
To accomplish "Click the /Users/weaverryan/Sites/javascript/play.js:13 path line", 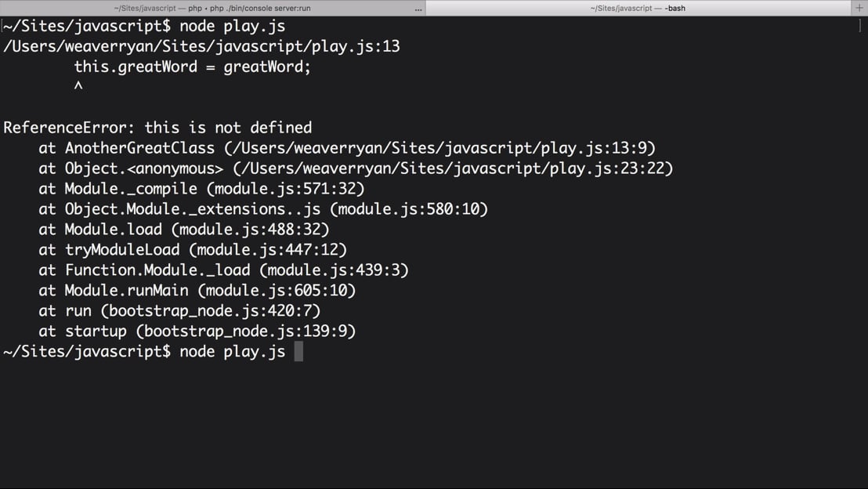I will coord(201,46).
